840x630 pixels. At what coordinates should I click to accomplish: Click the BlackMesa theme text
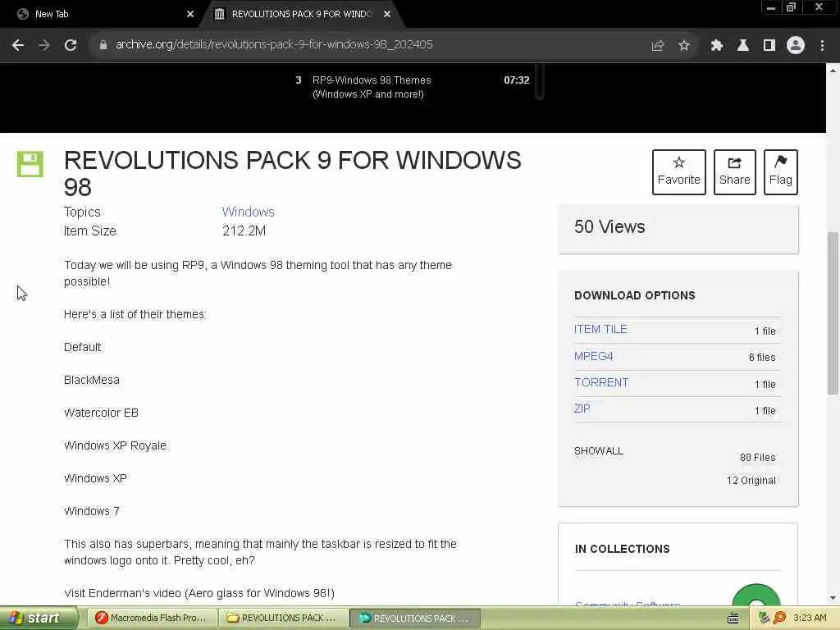pos(92,380)
